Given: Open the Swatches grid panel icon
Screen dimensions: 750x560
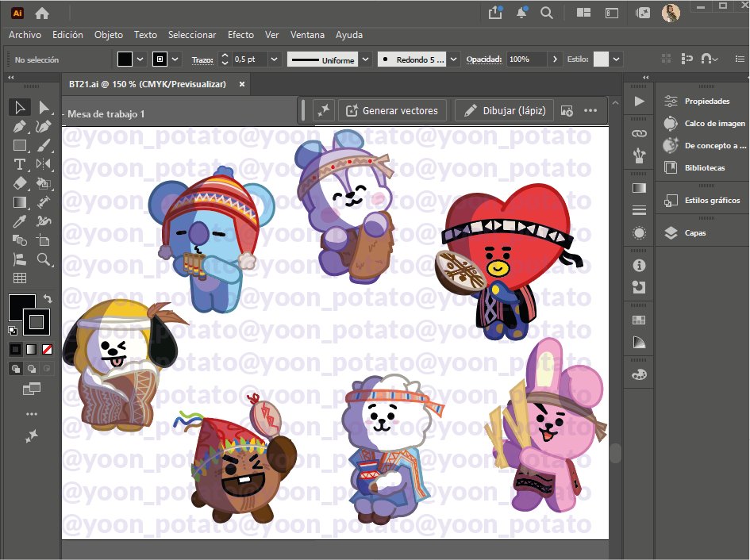Looking at the screenshot, I should click(x=639, y=320).
